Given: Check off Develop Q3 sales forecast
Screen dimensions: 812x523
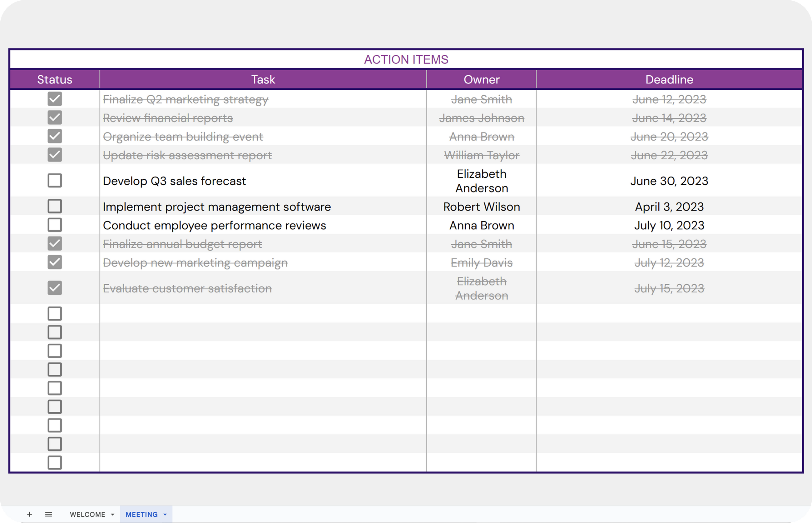Looking at the screenshot, I should point(55,180).
